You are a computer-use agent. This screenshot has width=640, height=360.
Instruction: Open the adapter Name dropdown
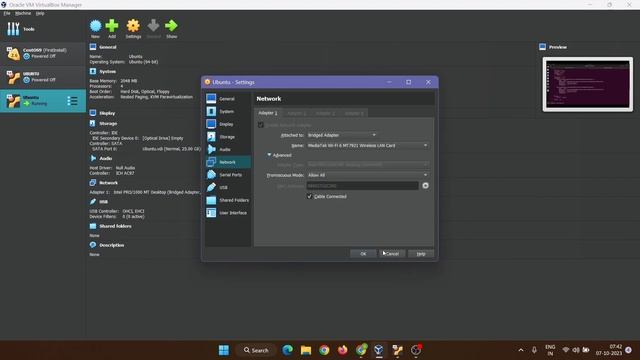coord(367,145)
